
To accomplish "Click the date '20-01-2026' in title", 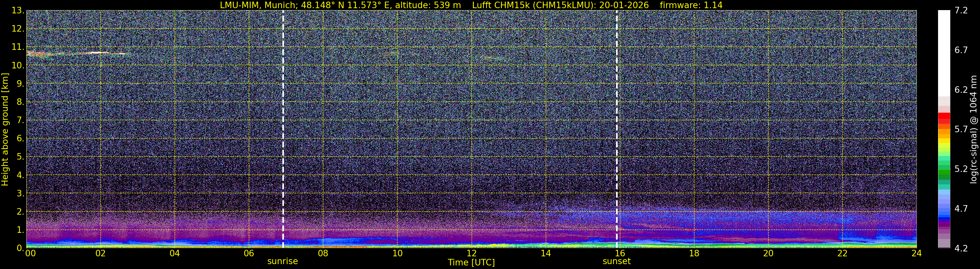I will point(624,5).
